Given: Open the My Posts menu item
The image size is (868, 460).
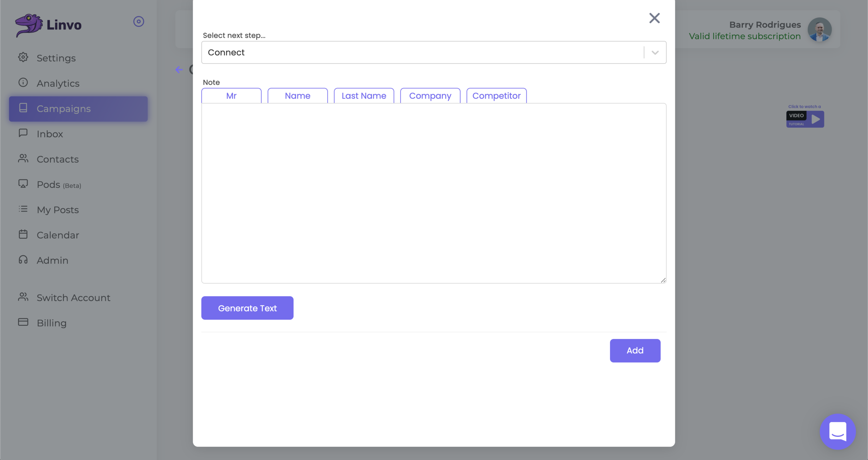Looking at the screenshot, I should point(58,210).
